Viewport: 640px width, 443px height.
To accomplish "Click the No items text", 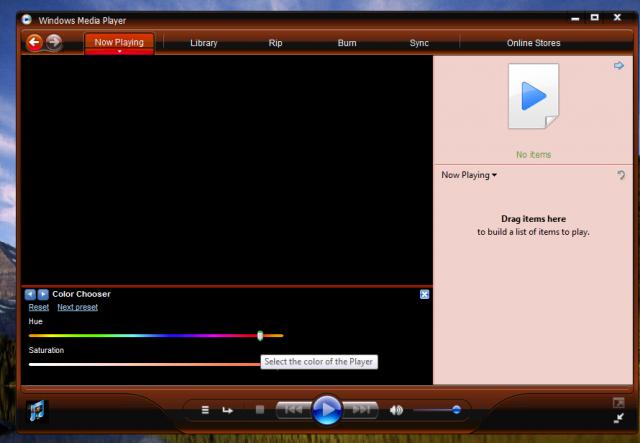I will point(533,155).
